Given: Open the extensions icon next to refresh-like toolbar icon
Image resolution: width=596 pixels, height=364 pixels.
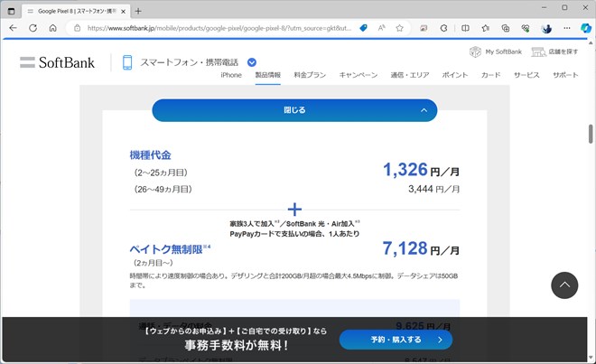Looking at the screenshot, I should (x=443, y=28).
